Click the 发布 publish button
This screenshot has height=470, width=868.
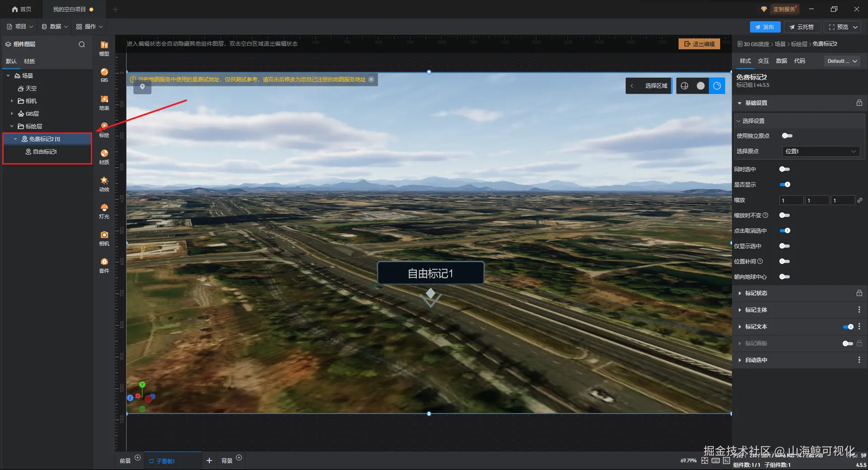click(765, 27)
